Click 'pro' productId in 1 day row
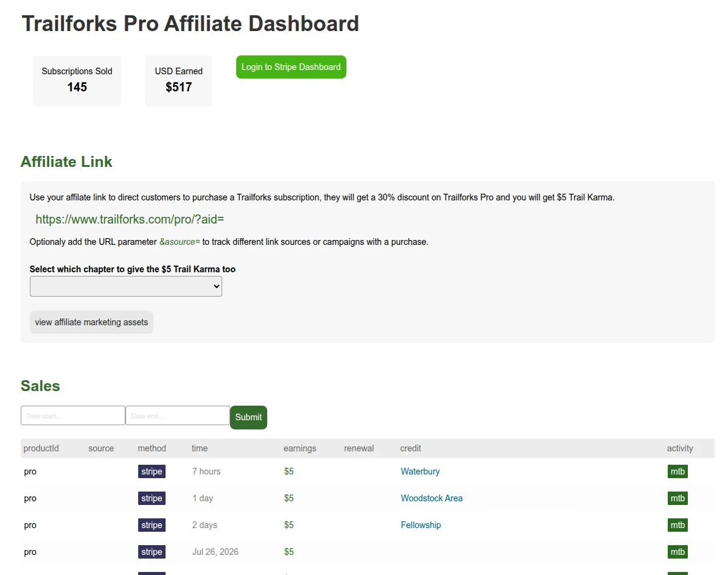 coord(30,499)
